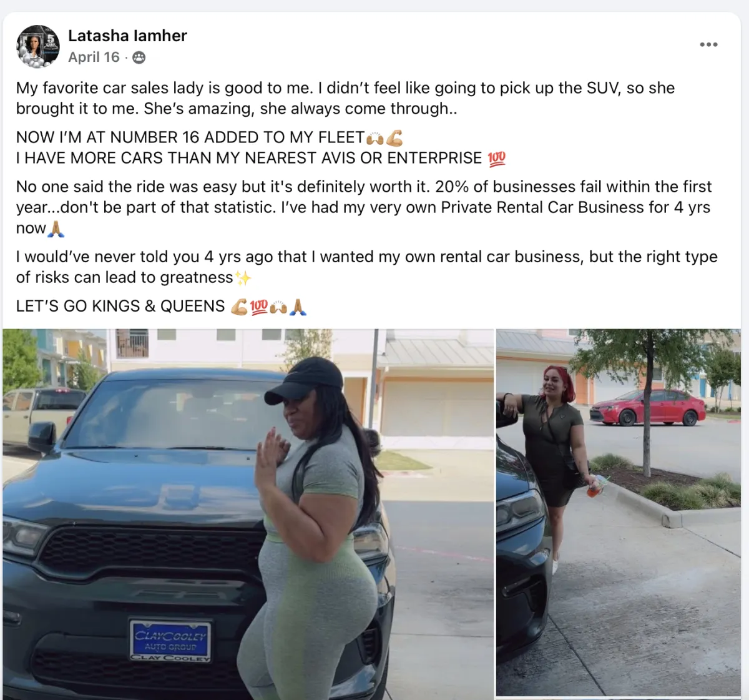This screenshot has width=749, height=700.
Task: Open the photo of woman in black cap
Action: [248, 514]
